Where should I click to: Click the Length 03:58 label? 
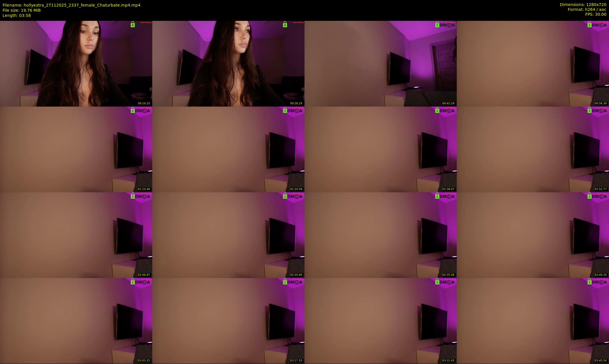point(17,15)
